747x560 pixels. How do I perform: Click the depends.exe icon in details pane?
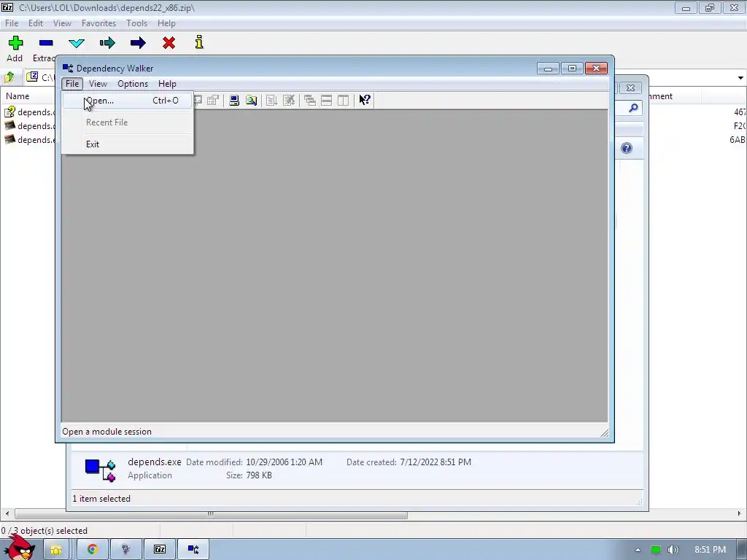click(x=101, y=470)
